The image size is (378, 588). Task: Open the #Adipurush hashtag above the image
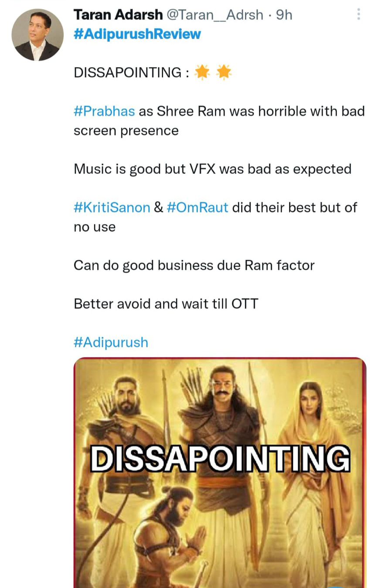pos(111,342)
